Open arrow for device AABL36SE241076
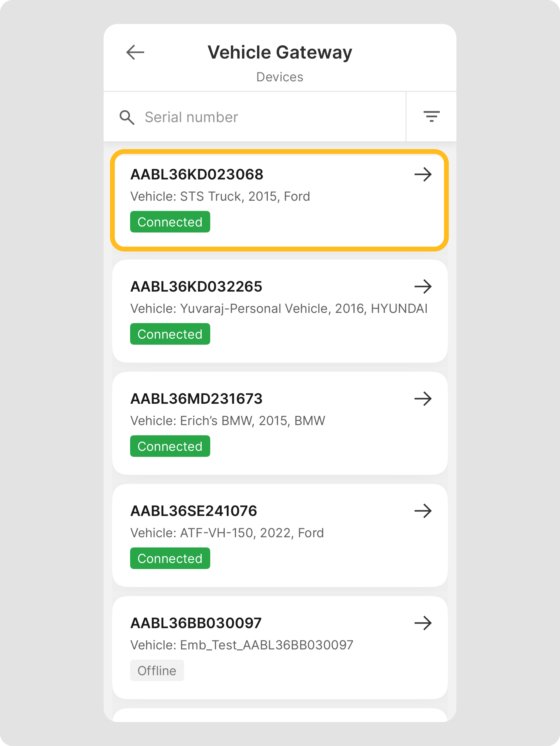This screenshot has height=746, width=560. click(423, 511)
